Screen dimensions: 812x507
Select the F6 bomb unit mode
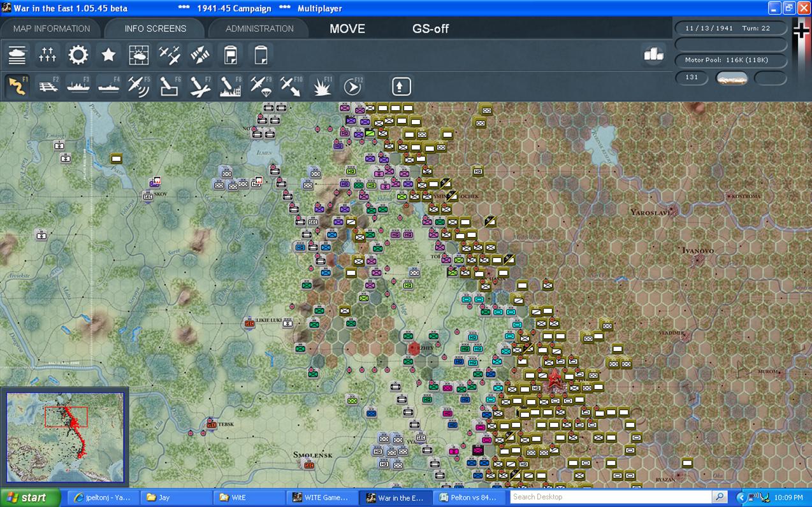[170, 86]
